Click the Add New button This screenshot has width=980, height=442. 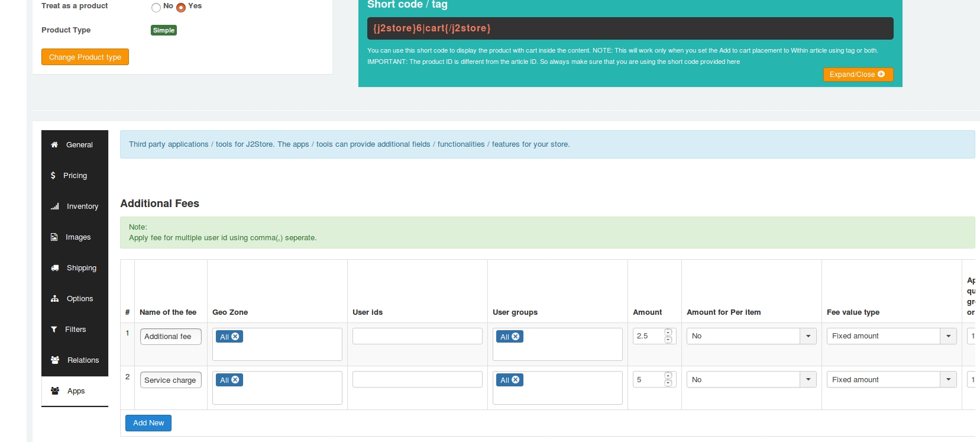tap(148, 423)
